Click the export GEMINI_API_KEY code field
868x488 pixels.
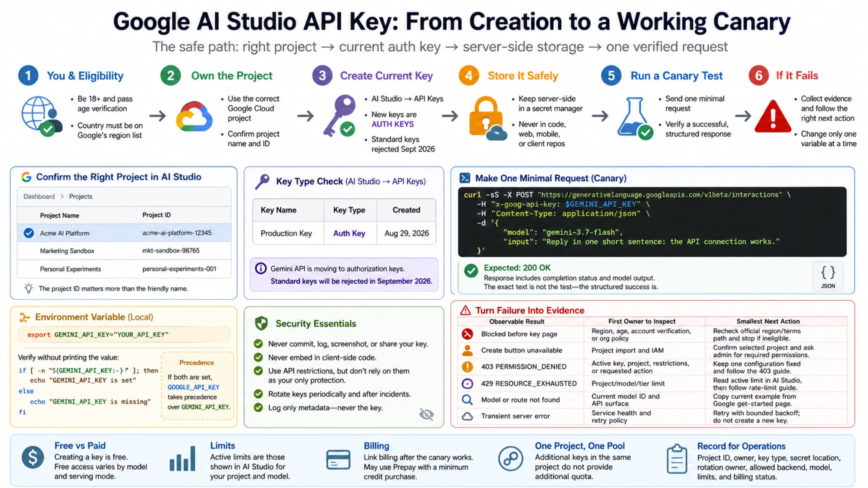tap(124, 335)
